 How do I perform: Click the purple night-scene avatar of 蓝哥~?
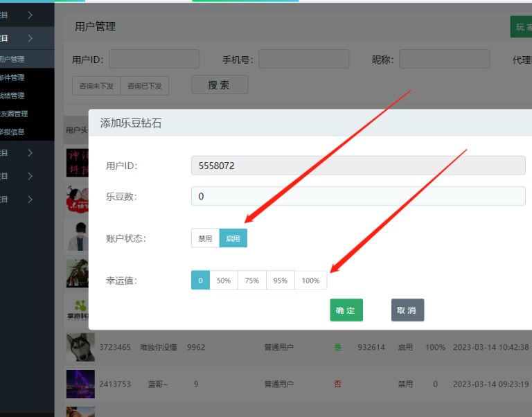[x=80, y=384]
